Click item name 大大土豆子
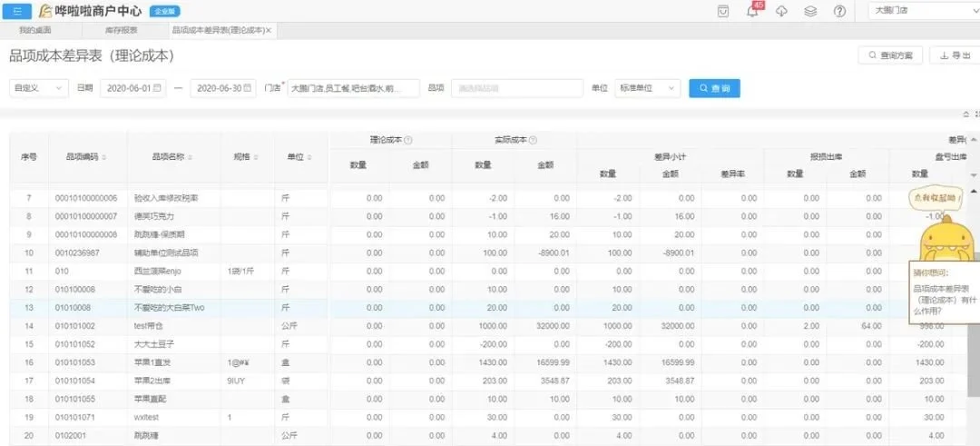 tap(153, 344)
